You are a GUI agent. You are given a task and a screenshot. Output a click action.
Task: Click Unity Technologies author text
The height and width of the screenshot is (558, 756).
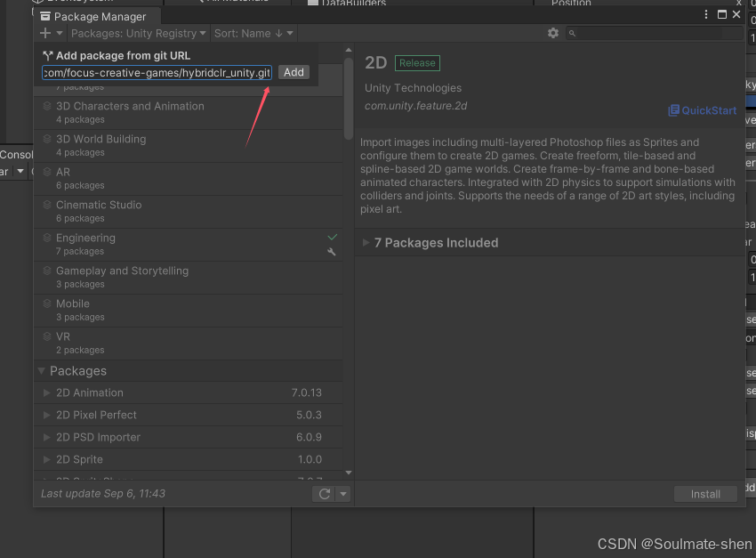(413, 88)
